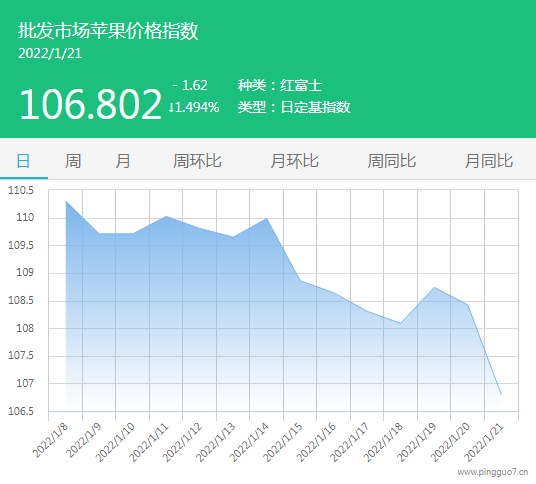Switch to 月同比 tab
Viewport: 536px width, 484px height.
488,161
